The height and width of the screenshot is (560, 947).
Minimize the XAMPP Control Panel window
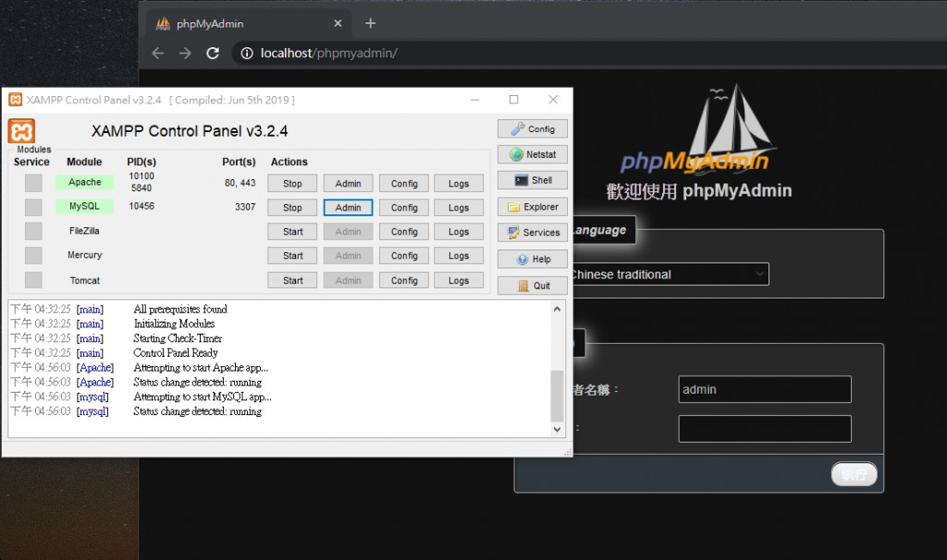475,100
